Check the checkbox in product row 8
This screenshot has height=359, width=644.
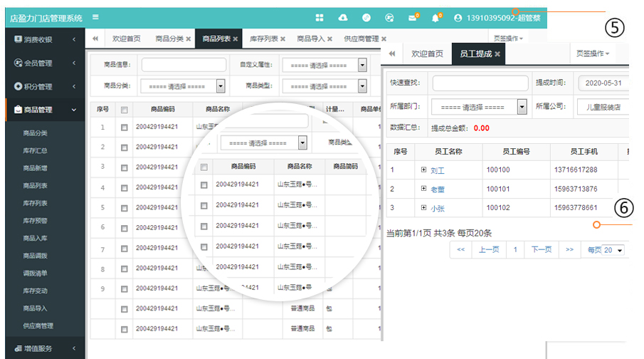[124, 269]
